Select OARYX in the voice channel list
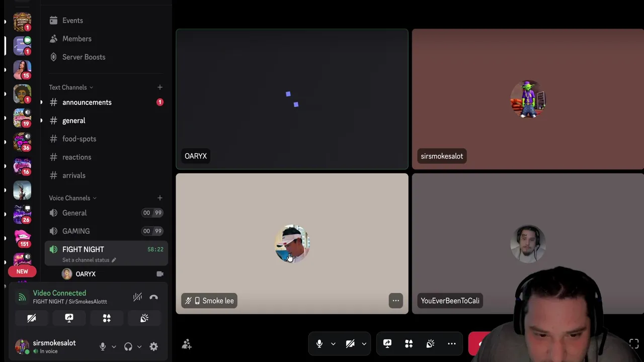The width and height of the screenshot is (644, 362). (86, 274)
